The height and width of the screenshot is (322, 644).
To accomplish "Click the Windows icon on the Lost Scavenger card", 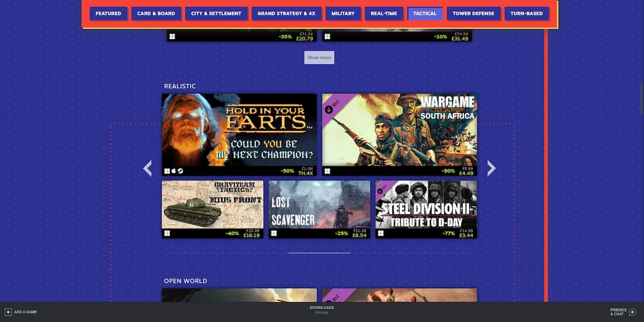I will (x=274, y=233).
